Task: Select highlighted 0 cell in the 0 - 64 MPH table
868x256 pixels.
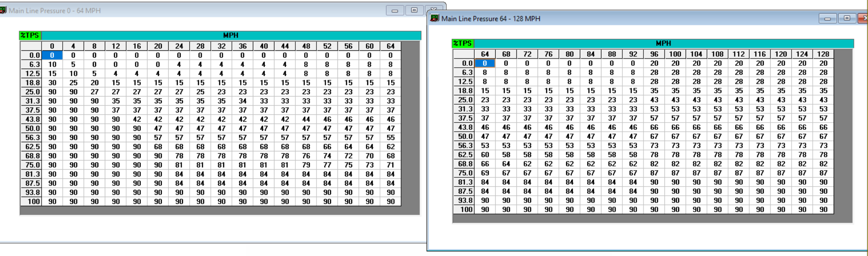Action: coord(52,55)
